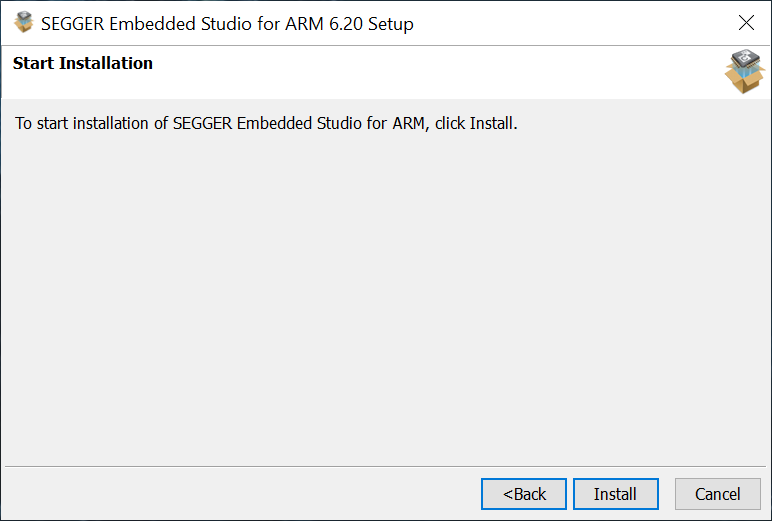The width and height of the screenshot is (772, 521).
Task: Click the instruction sentence in the body
Action: (266, 125)
